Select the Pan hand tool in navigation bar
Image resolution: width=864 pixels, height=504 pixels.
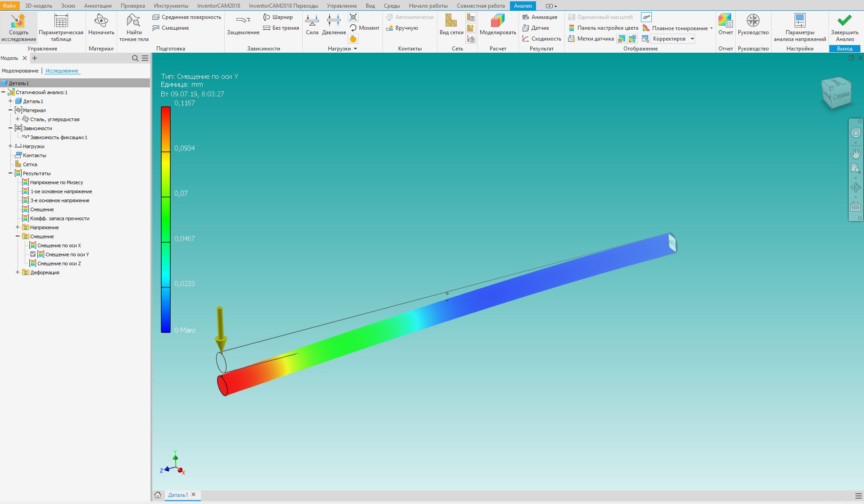pyautogui.click(x=855, y=154)
